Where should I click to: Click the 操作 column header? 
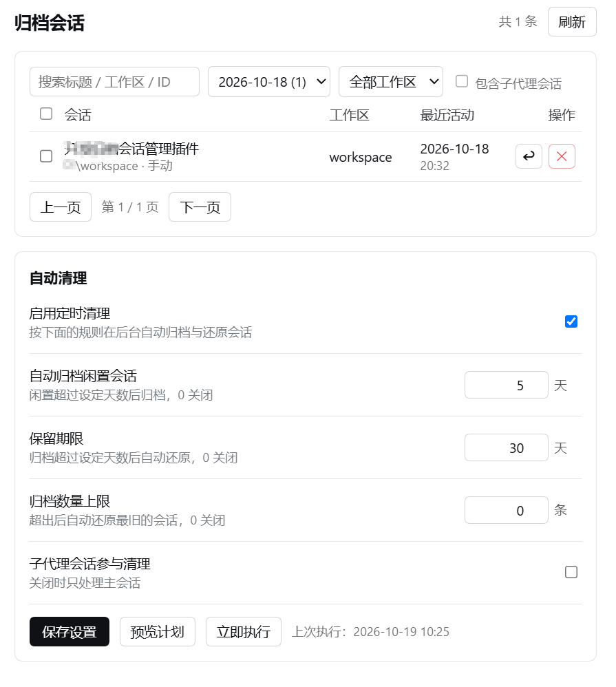coord(562,115)
